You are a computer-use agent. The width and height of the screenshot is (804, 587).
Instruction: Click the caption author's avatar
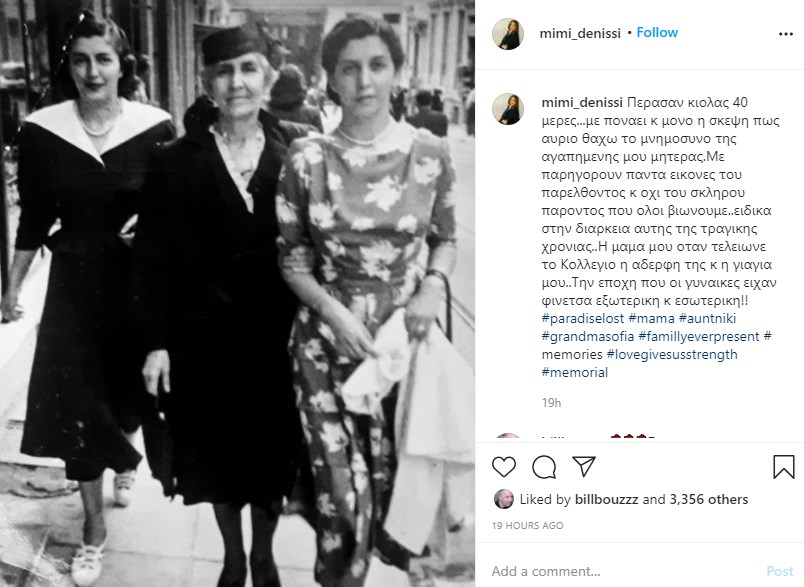coord(508,109)
